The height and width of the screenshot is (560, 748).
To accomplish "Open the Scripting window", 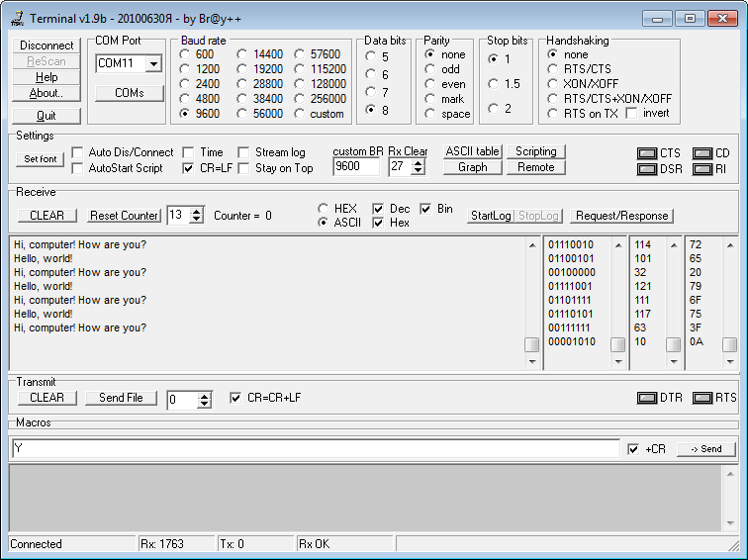I will [x=535, y=151].
